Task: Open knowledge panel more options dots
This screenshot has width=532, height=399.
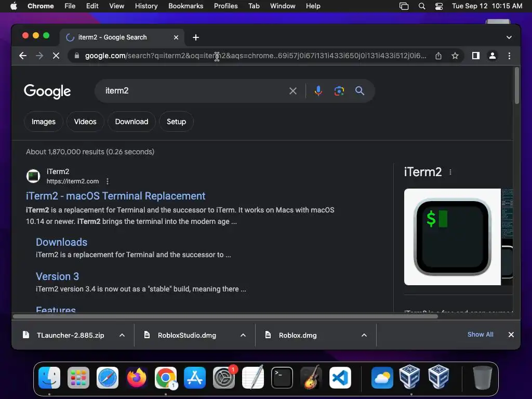Action: tap(450, 172)
